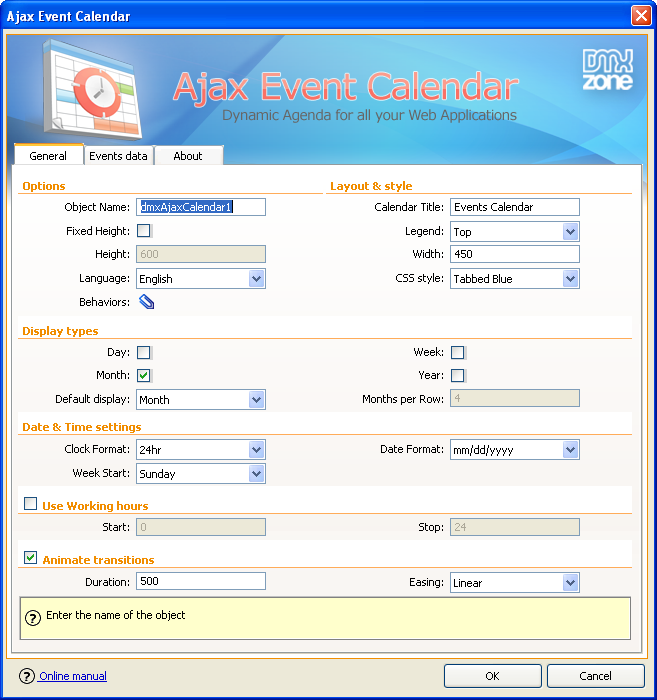Click the 'Options' section heading
Viewport: 657px width, 700px height.
tap(44, 186)
